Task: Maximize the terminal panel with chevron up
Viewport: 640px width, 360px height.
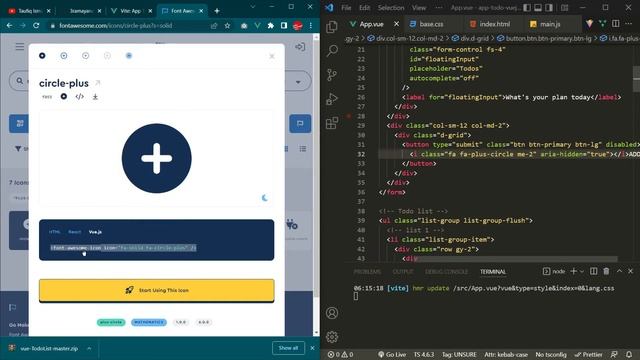Action: 619,271
